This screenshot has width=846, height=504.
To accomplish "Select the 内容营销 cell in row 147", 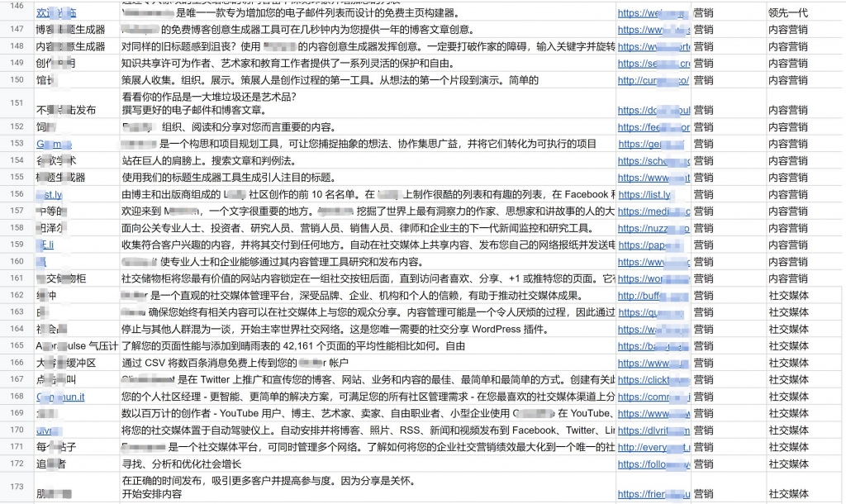I will coord(804,30).
